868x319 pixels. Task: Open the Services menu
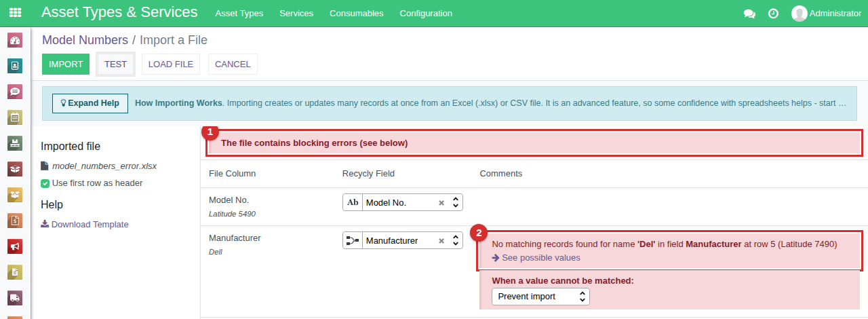pyautogui.click(x=296, y=14)
